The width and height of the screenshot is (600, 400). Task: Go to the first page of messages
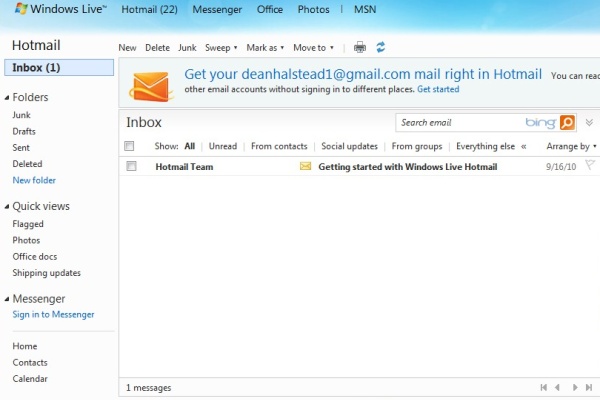click(x=543, y=387)
